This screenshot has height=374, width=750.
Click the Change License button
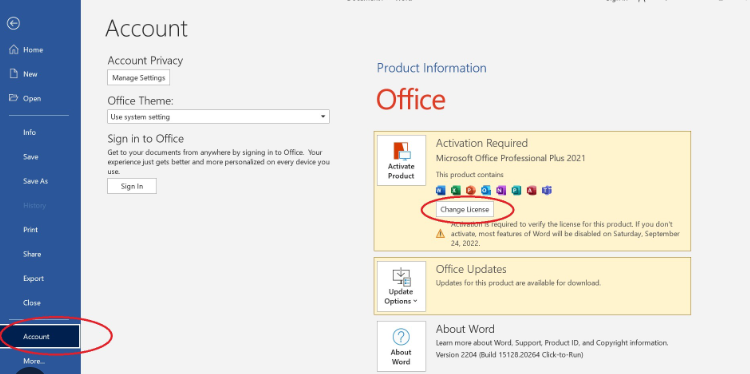pos(464,209)
